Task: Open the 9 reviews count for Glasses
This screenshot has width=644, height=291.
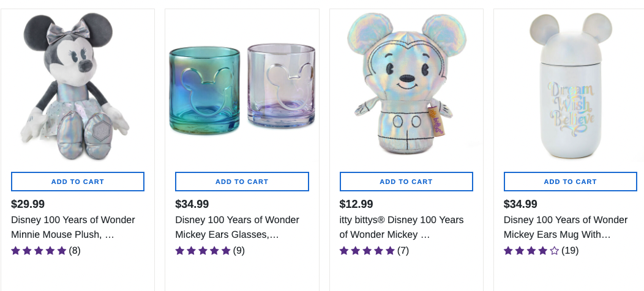Action: 239,251
